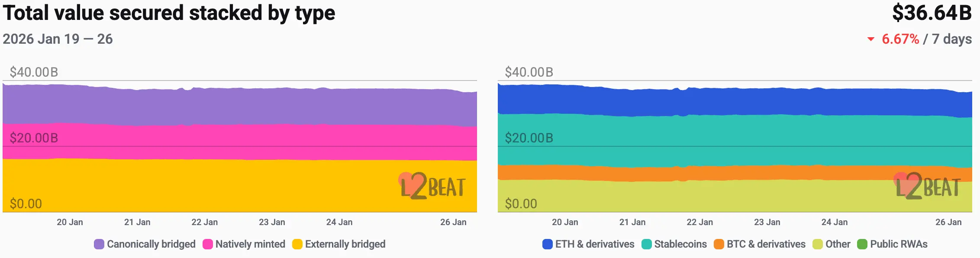The width and height of the screenshot is (980, 258).
Task: Click the 2026 Jan 19 — 26 date range
Action: (x=58, y=39)
